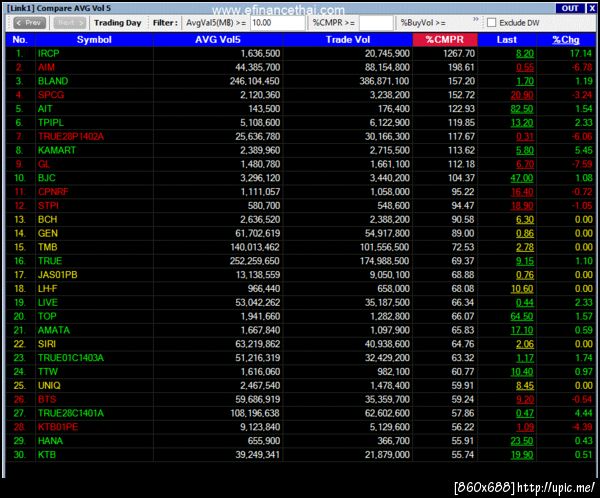Click the OUT button in title bar

(x=570, y=8)
